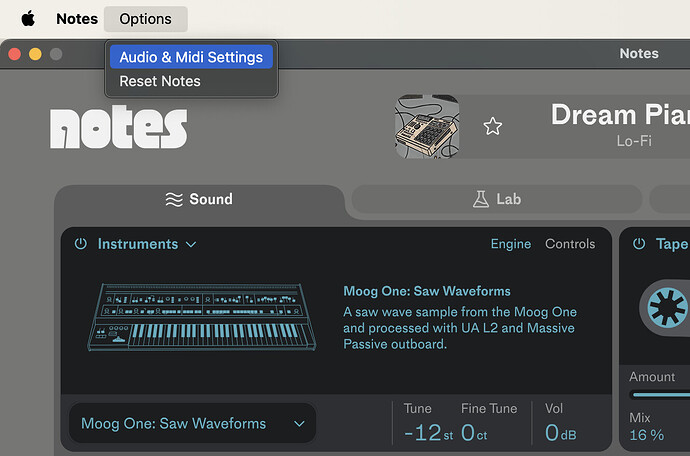The height and width of the screenshot is (456, 690).
Task: Show the Engine view
Action: (x=511, y=244)
